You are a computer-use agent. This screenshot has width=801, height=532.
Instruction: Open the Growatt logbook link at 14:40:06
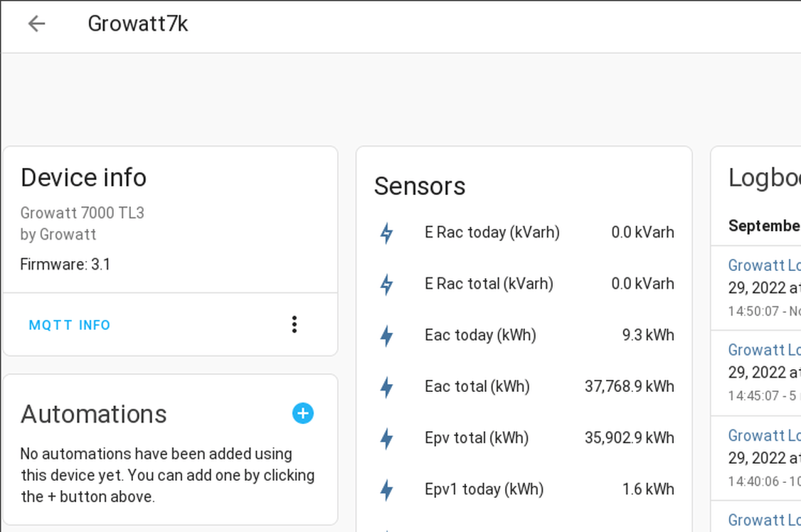point(764,435)
